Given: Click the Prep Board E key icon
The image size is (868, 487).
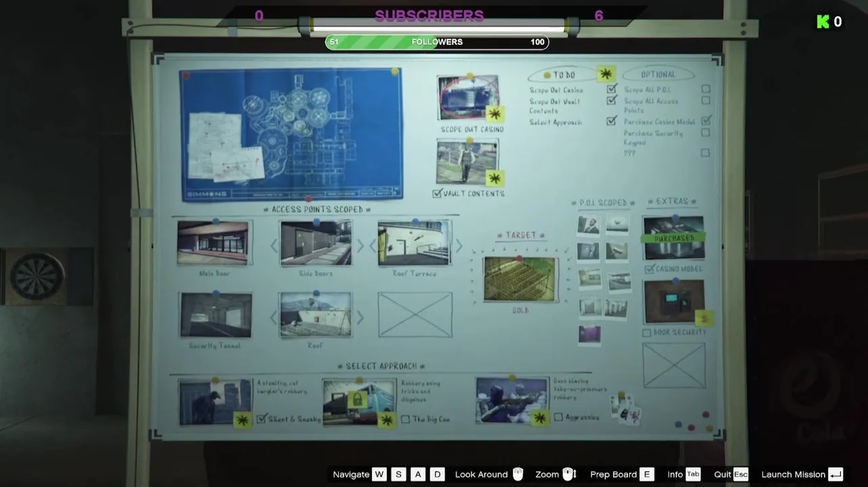Looking at the screenshot, I should point(647,474).
